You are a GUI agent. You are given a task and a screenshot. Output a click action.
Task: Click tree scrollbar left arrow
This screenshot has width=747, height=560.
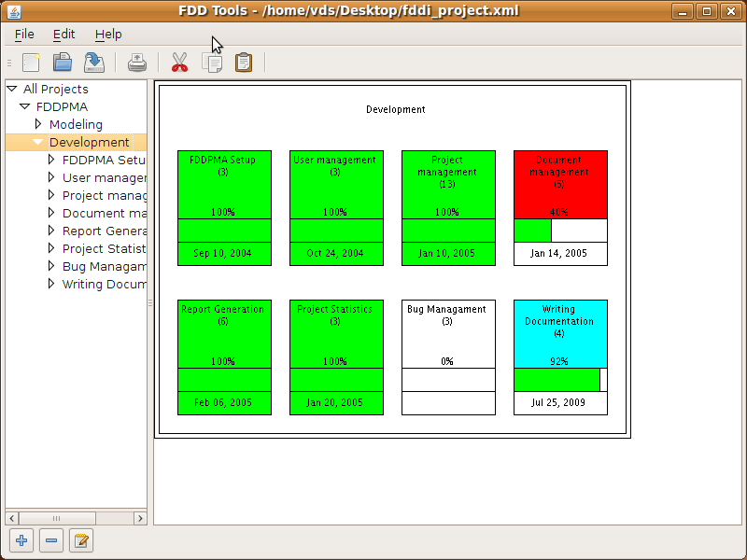pyautogui.click(x=12, y=518)
